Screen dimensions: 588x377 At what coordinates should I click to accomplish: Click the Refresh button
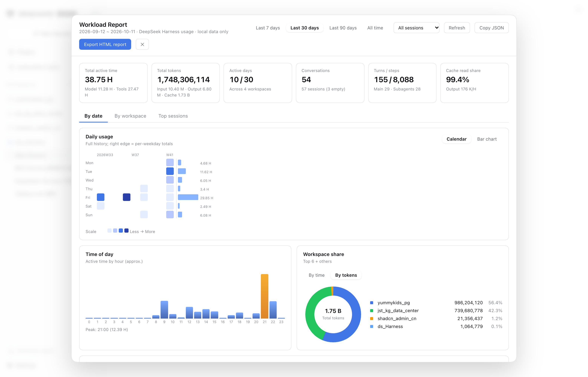[457, 28]
